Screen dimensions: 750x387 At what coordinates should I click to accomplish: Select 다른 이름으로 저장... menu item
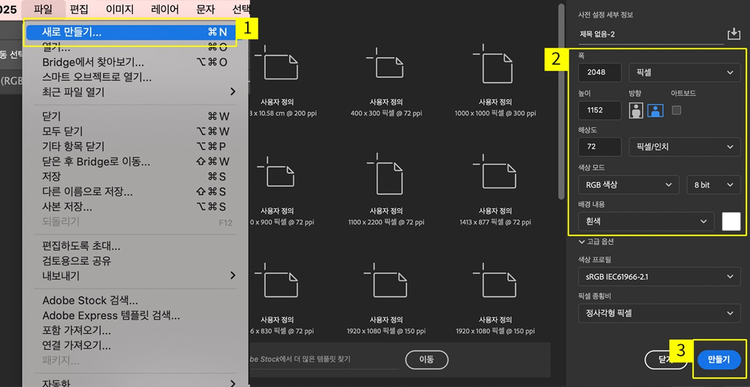(x=135, y=191)
